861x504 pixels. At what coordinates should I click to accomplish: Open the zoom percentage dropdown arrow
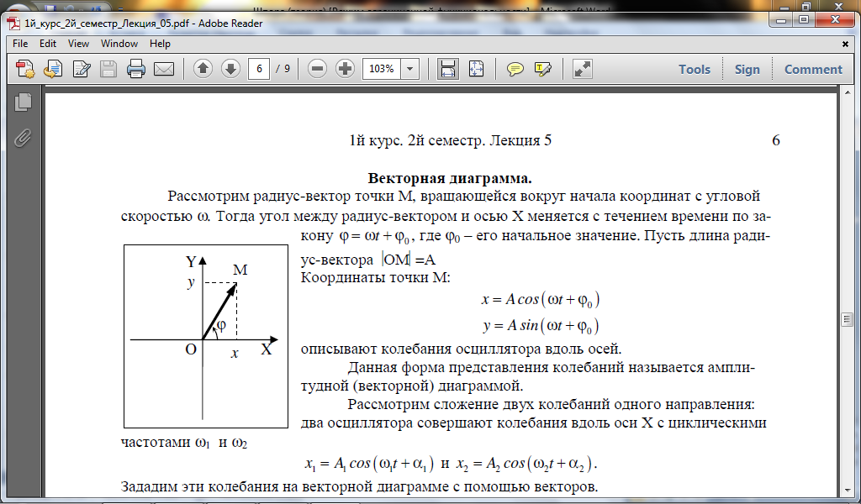click(x=409, y=69)
